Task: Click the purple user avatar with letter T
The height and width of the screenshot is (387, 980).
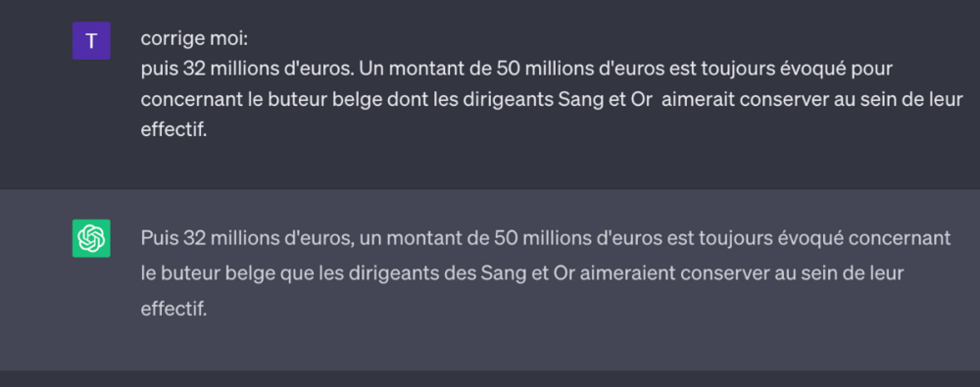Action: (91, 40)
